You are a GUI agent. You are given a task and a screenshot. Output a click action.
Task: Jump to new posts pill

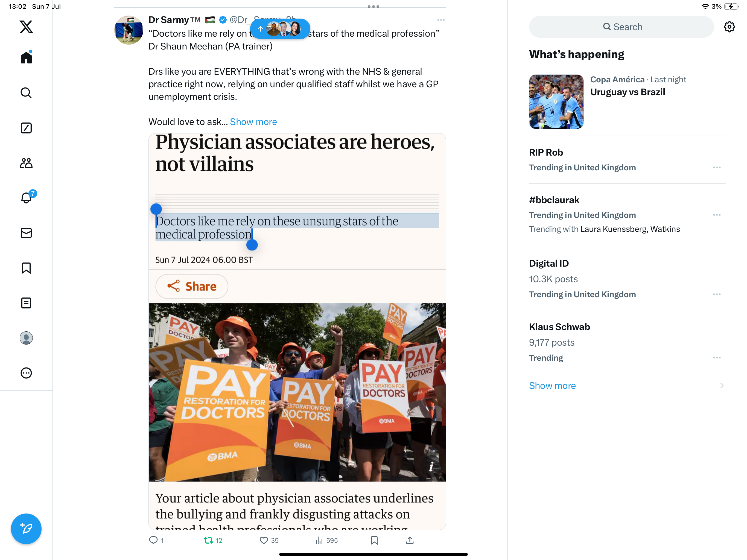[280, 29]
